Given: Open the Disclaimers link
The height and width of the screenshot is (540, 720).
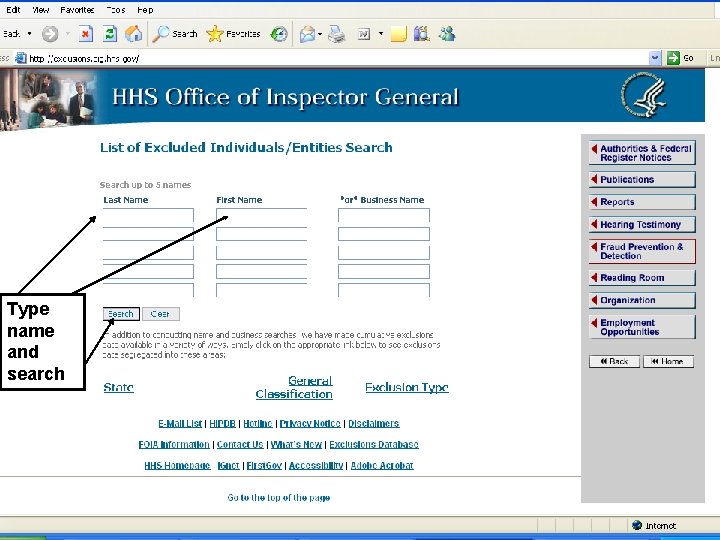Looking at the screenshot, I should (374, 423).
